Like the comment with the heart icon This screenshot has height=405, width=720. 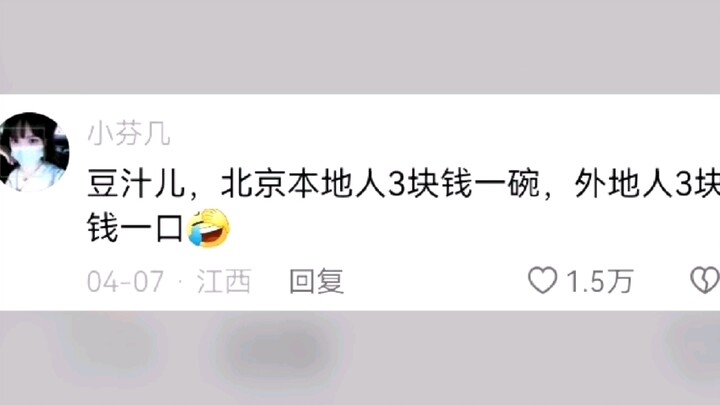coord(542,280)
